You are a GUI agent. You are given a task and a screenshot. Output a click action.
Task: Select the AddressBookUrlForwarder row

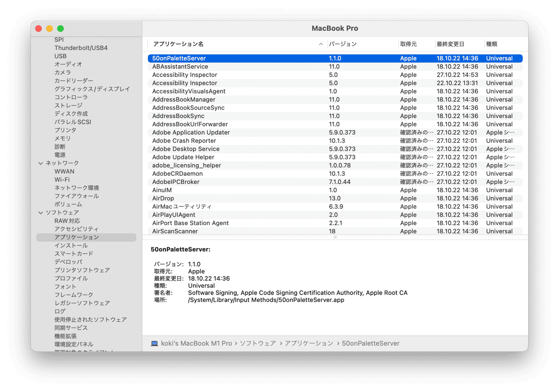(335, 125)
